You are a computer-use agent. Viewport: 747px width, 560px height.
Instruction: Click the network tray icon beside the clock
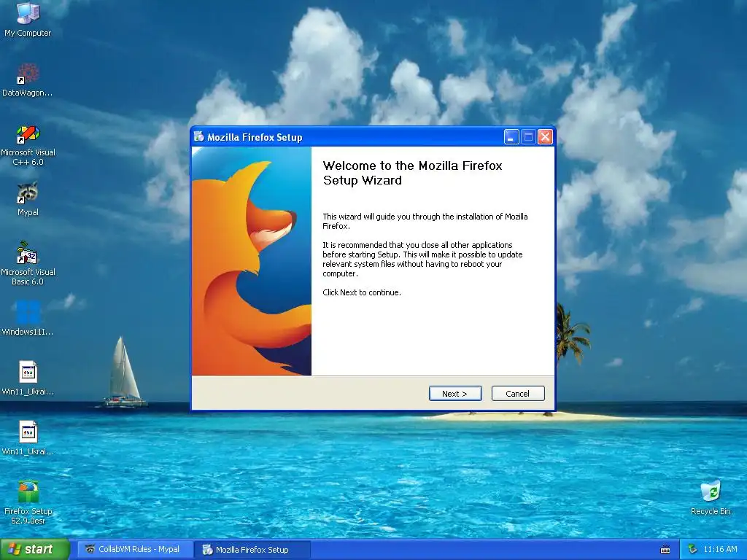click(692, 550)
